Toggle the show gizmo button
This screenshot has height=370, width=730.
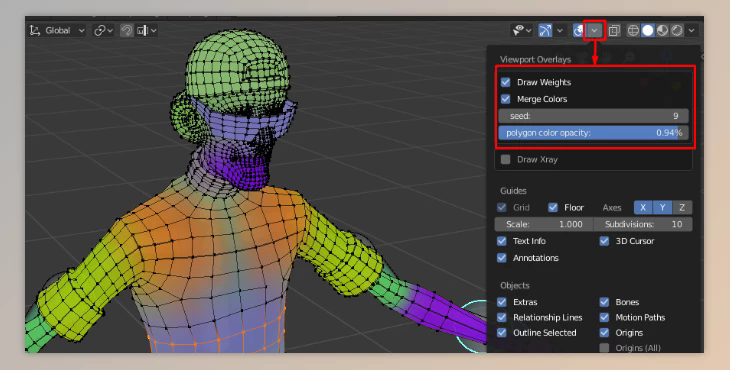(545, 31)
